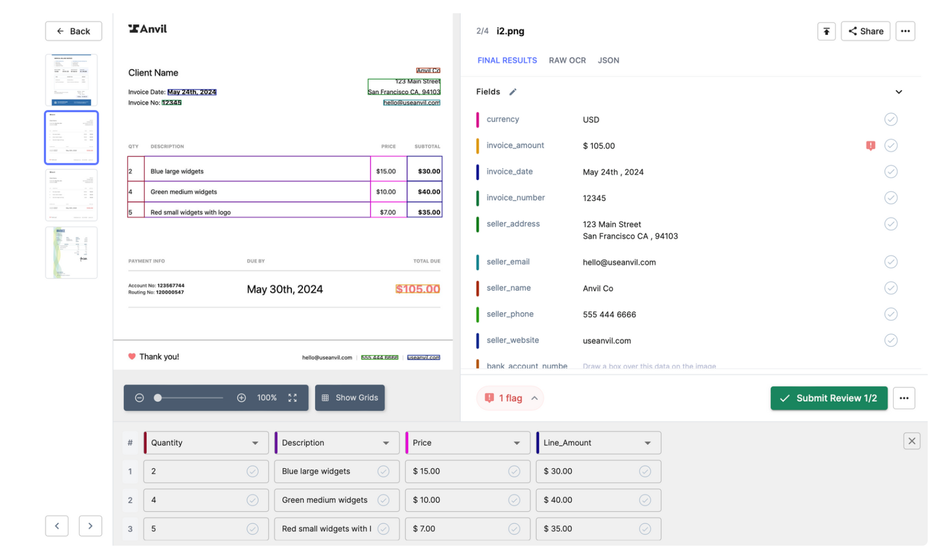This screenshot has height=560, width=950.
Task: Approve the currency field checkmark
Action: (x=891, y=119)
